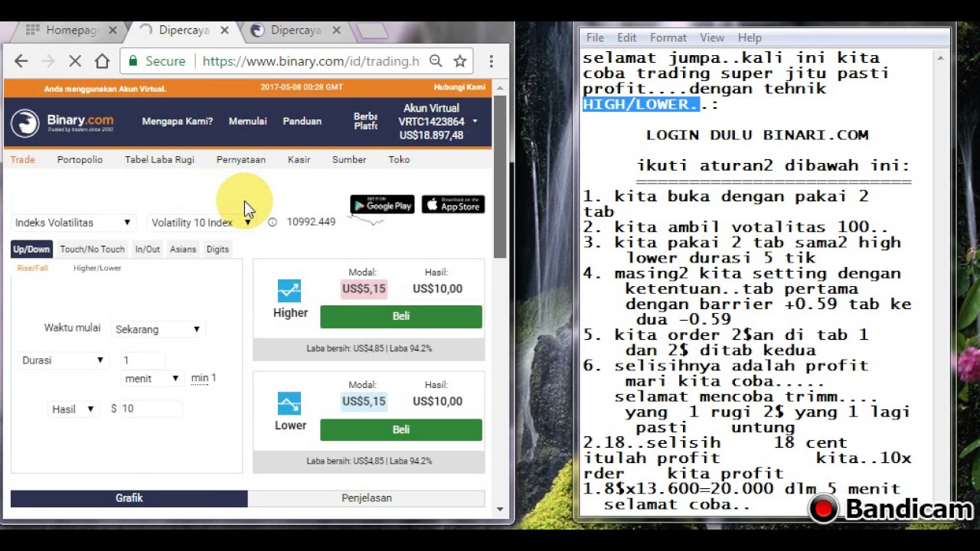The image size is (980, 551).
Task: Open Volatility 10 Index dropdown
Action: coord(201,223)
